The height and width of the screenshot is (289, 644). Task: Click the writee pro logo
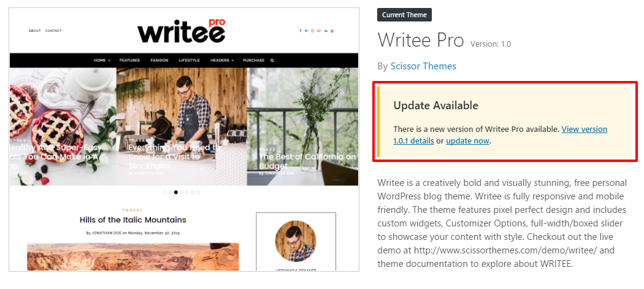coord(182,31)
